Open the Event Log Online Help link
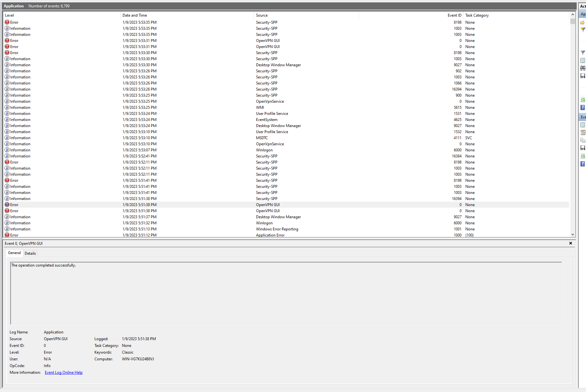This screenshot has height=392, width=586. 63,372
